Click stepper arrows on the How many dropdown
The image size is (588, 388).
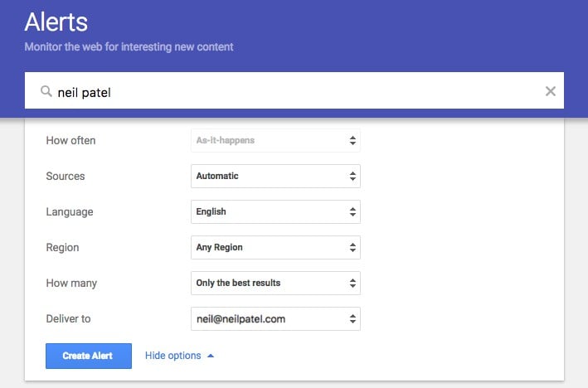pos(352,283)
